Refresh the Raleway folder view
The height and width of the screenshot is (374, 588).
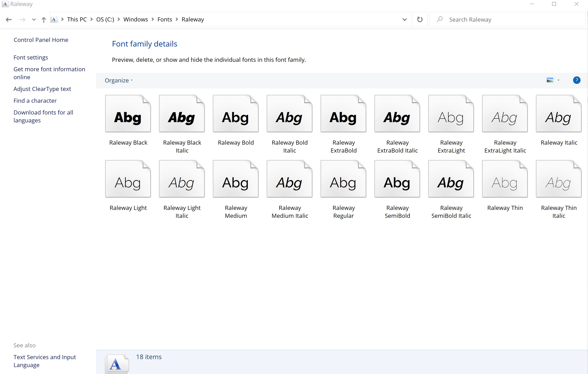click(x=420, y=20)
